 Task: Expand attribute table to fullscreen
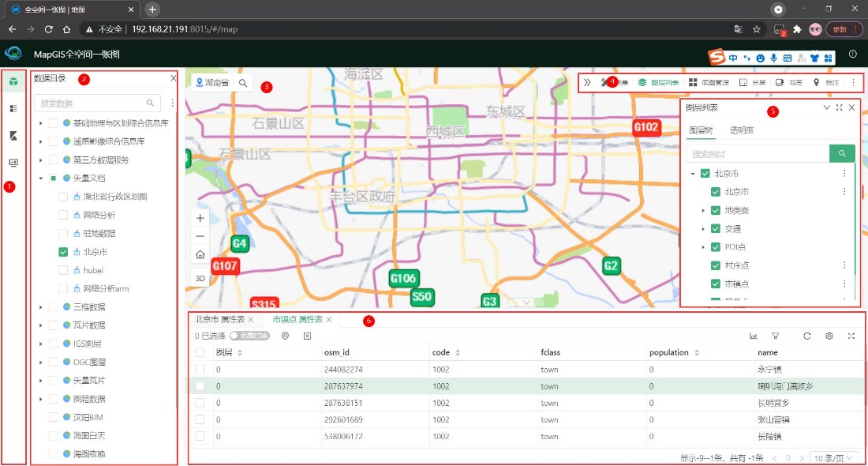tap(851, 336)
